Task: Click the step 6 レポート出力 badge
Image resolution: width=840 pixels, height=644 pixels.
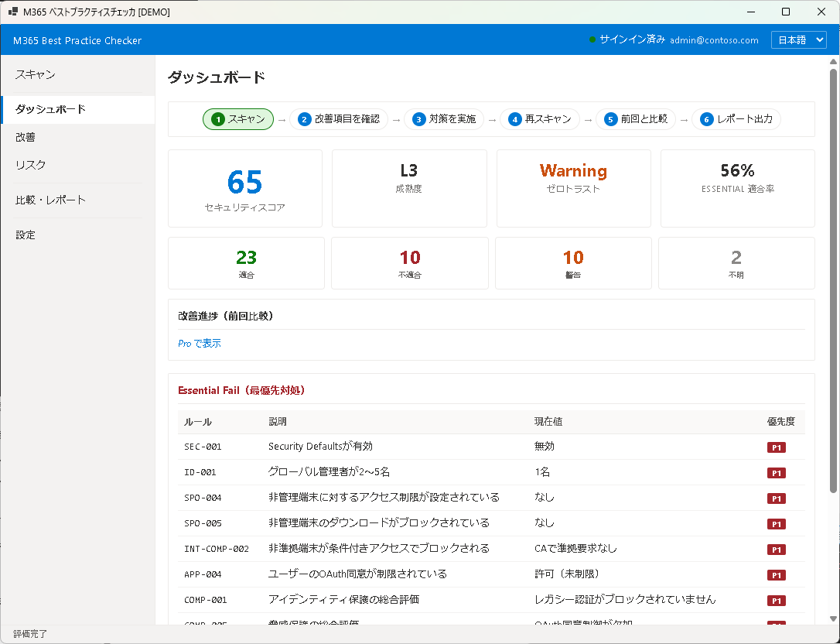Action: click(736, 119)
